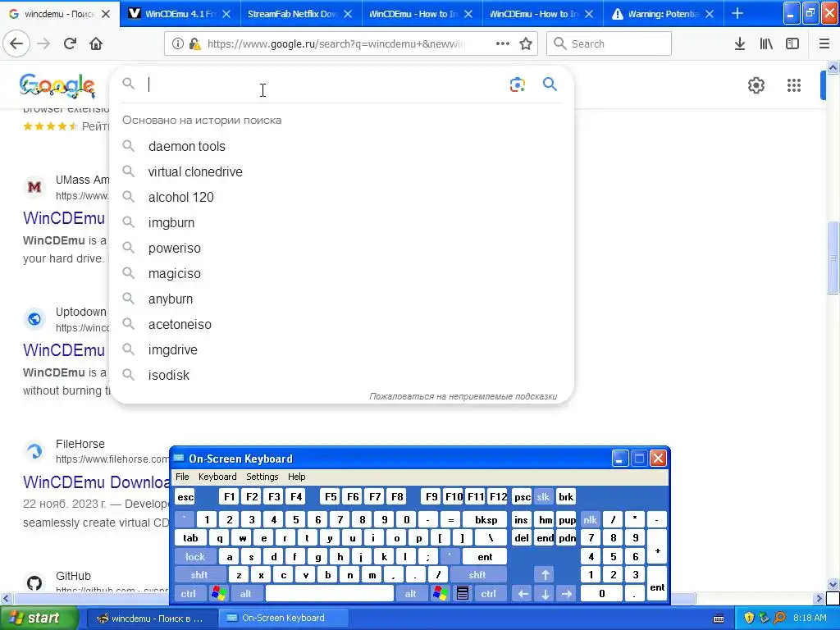Click the bksp key on On-Screen Keyboard

tap(486, 519)
